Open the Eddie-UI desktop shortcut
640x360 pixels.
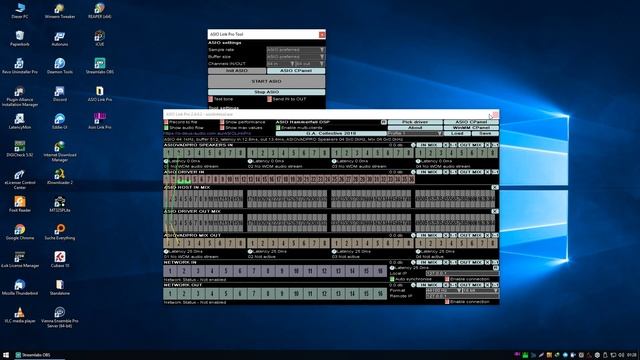(x=60, y=122)
